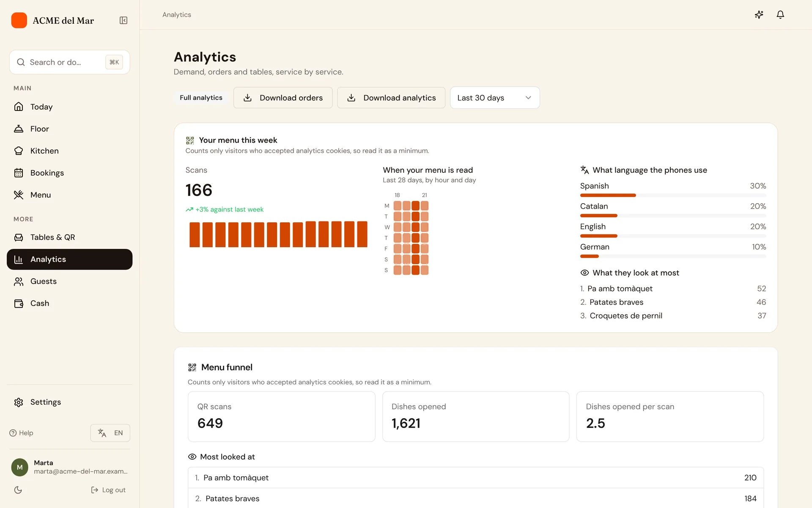812x508 pixels.
Task: Expand the Last 30 days dropdown
Action: point(495,98)
